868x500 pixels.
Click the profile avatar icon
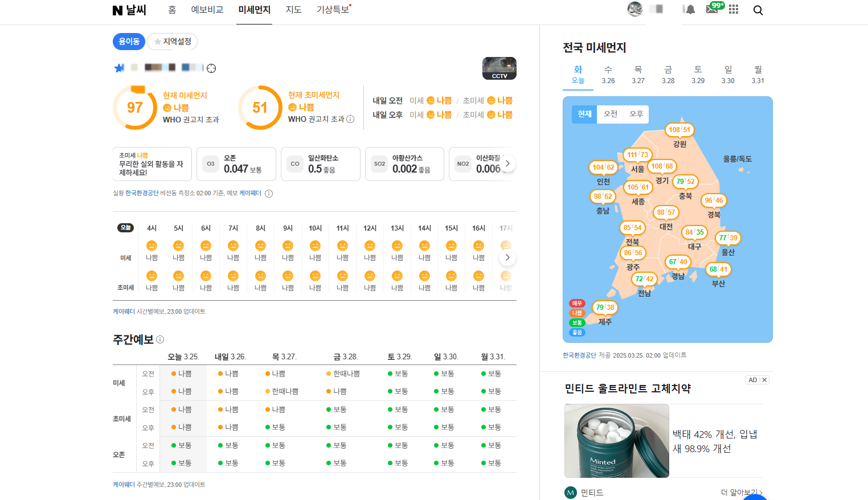(x=635, y=9)
